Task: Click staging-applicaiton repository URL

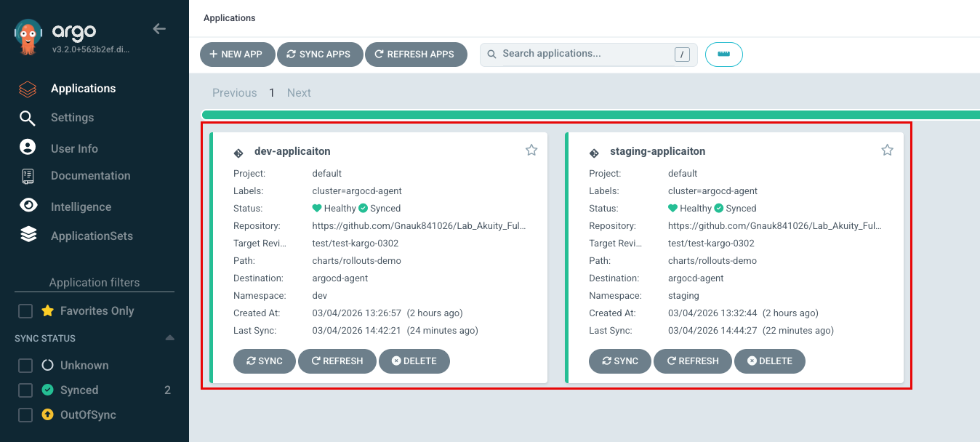Action: coord(774,226)
